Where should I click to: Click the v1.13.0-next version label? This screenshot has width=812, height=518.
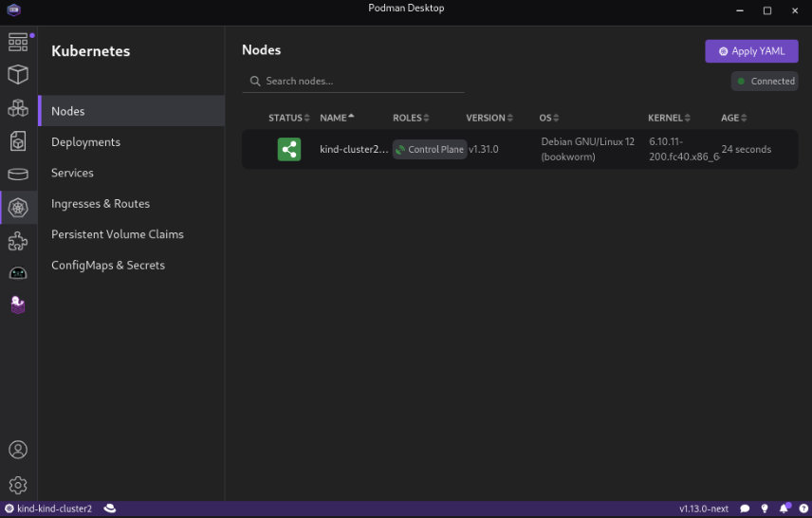[704, 509]
